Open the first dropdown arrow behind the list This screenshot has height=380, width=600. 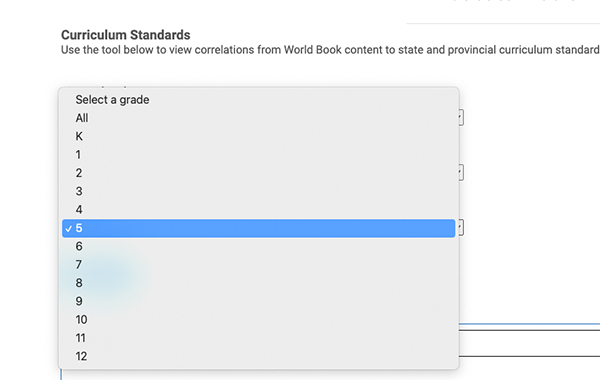pos(461,117)
